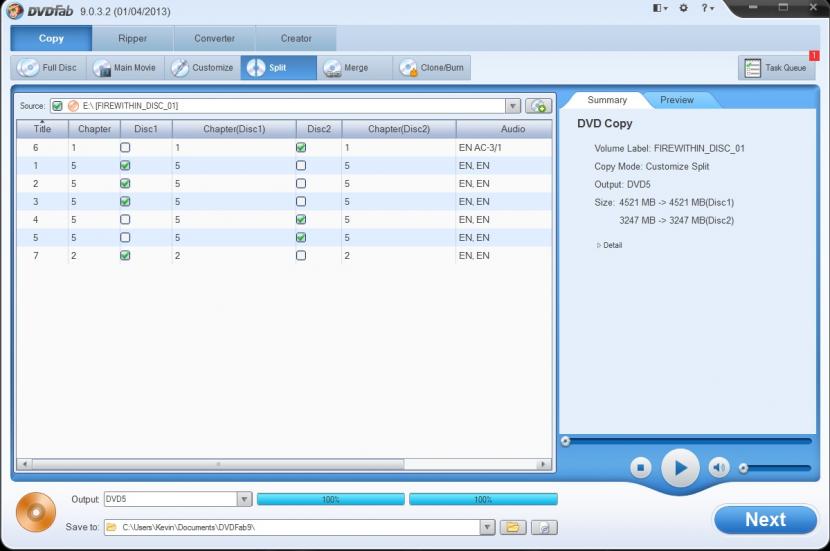Click the Disc2 column header
Image resolution: width=830 pixels, height=551 pixels.
point(319,129)
